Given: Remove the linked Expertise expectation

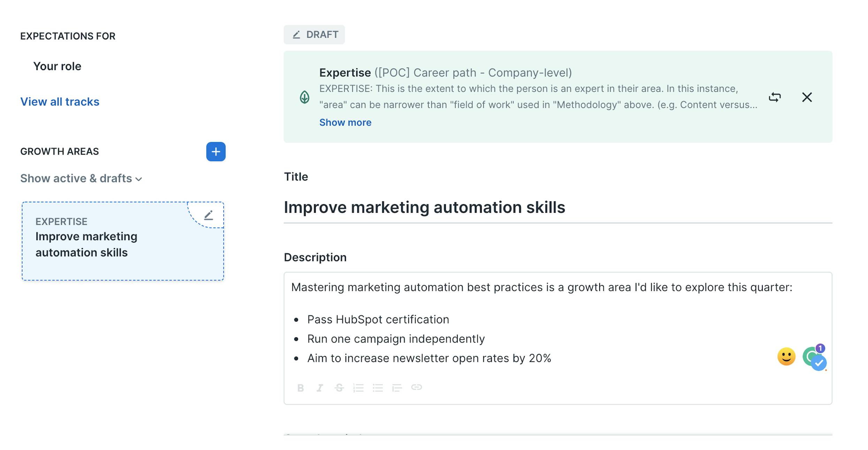Looking at the screenshot, I should click(807, 97).
